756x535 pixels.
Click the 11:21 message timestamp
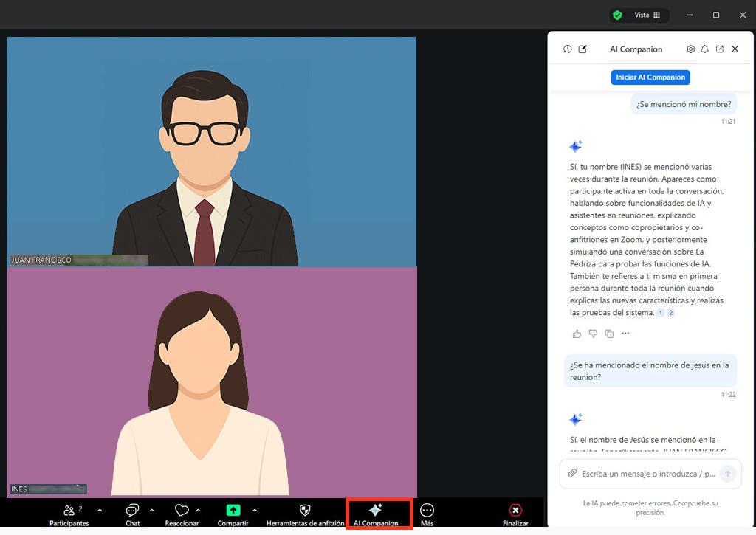[728, 122]
